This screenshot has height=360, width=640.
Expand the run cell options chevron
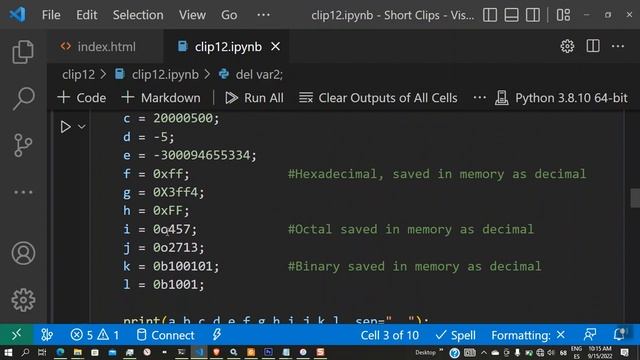82,127
